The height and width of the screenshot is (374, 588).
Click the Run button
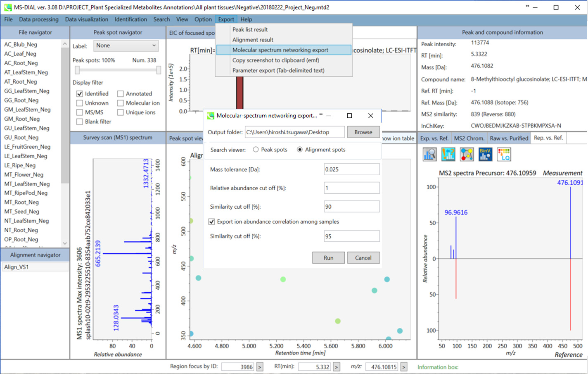pyautogui.click(x=329, y=258)
